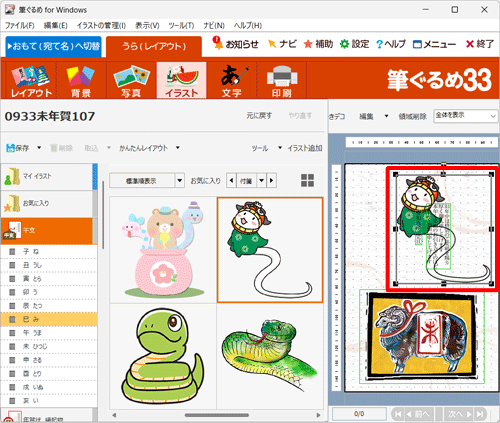Image resolution: width=500 pixels, height=423 pixels.
Task: Click 領域削除 button
Action: click(413, 116)
